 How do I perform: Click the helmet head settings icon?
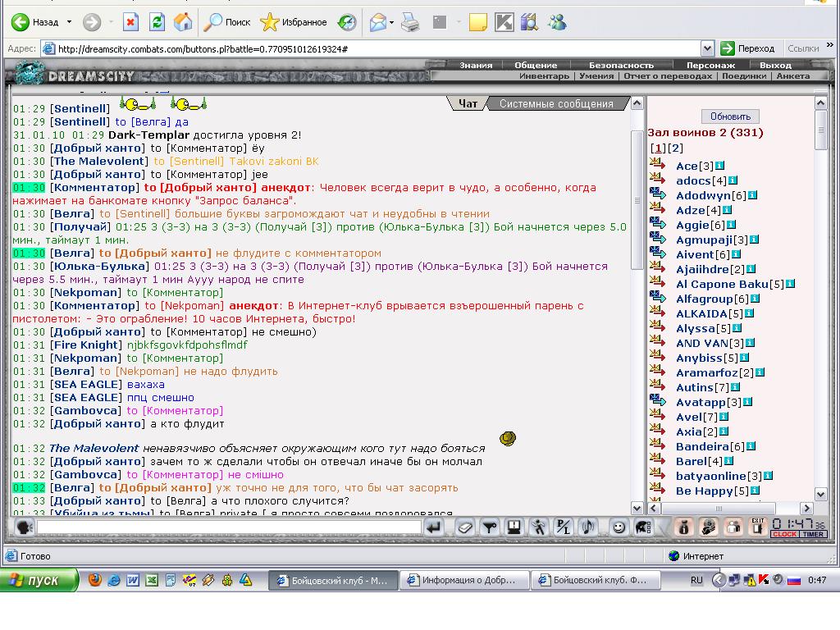(x=643, y=527)
